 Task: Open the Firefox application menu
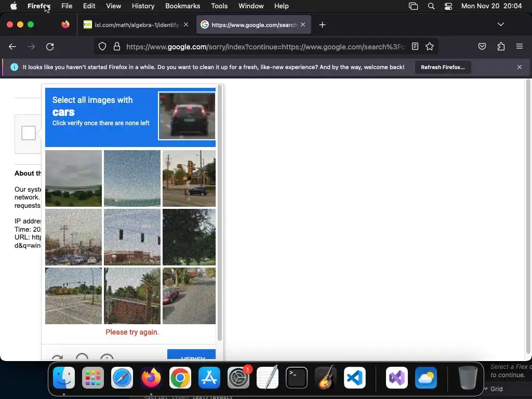coord(519,46)
